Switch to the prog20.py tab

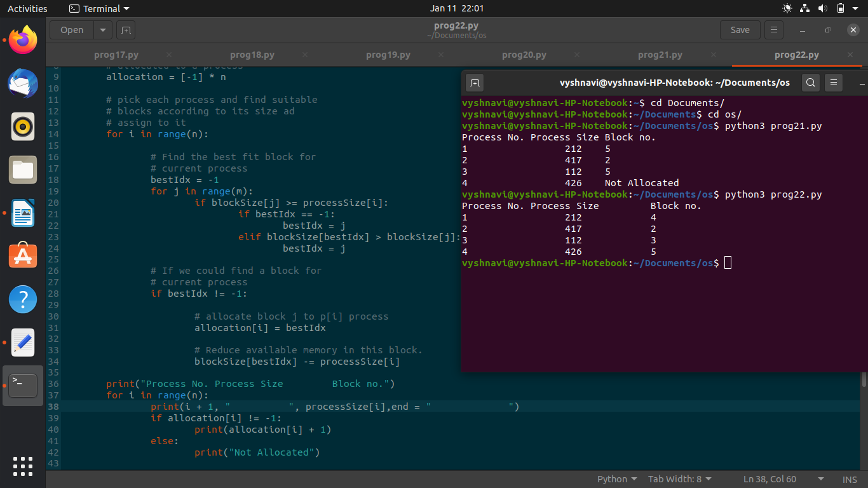tap(524, 55)
